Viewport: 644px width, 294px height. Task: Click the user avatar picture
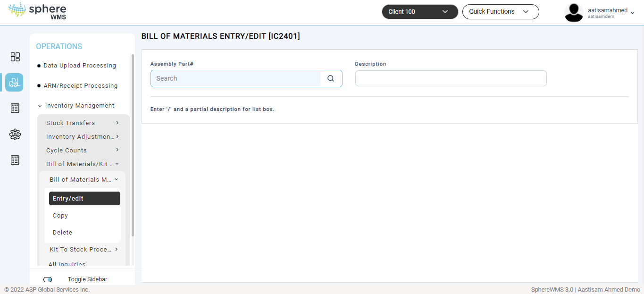point(574,12)
